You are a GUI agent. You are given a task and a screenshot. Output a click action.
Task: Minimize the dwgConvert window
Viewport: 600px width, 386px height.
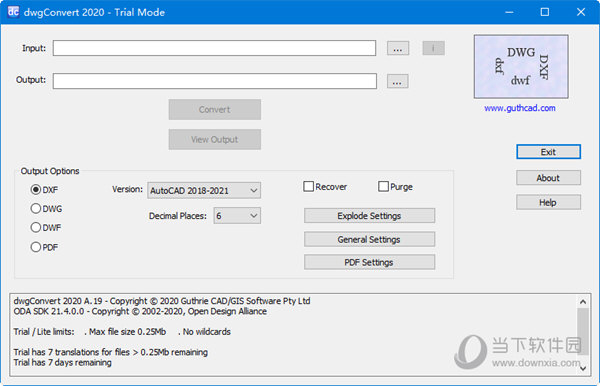click(x=509, y=12)
